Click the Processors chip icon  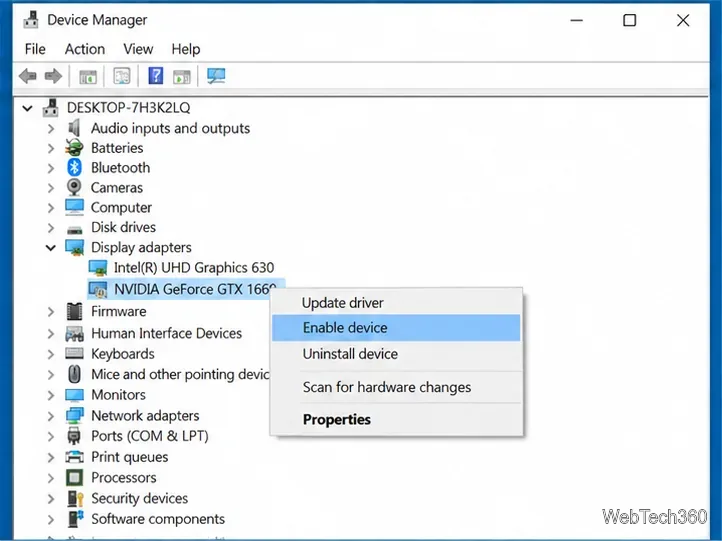coord(74,477)
